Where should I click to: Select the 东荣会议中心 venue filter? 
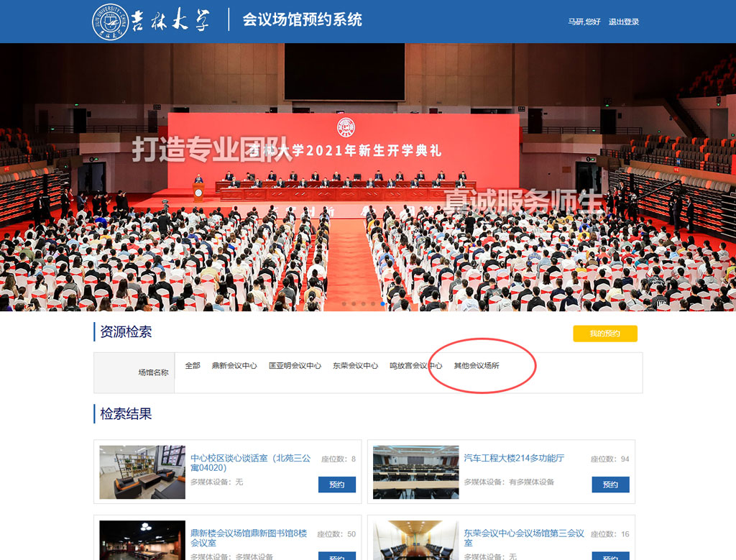coord(355,365)
